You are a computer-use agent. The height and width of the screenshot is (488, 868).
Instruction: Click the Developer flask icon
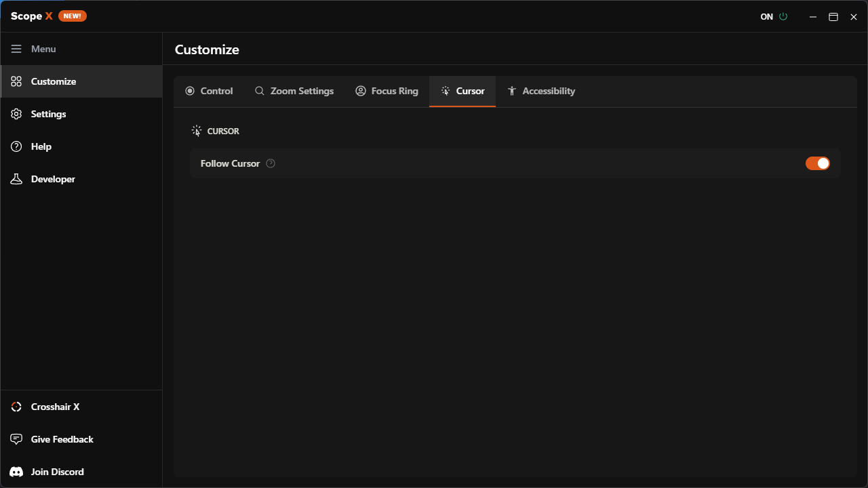coord(16,178)
